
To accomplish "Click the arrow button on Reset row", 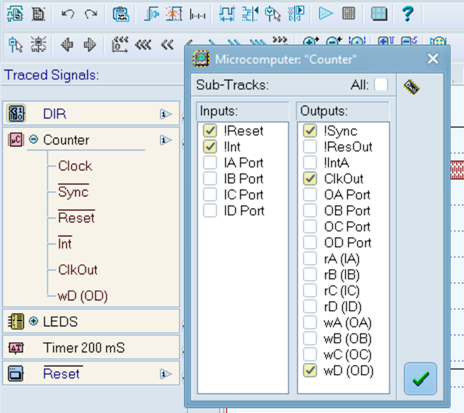I will [x=166, y=374].
